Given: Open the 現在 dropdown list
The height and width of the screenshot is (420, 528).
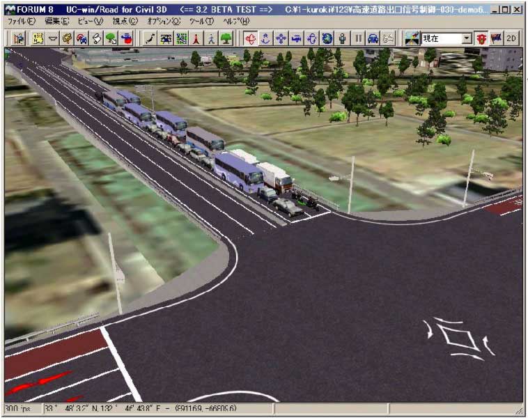Looking at the screenshot, I should point(467,38).
